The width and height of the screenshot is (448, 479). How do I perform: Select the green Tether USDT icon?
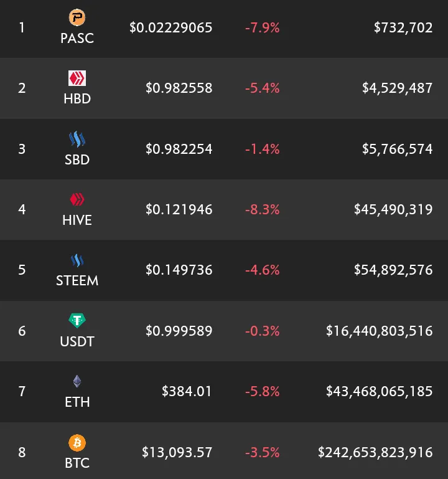pos(77,321)
